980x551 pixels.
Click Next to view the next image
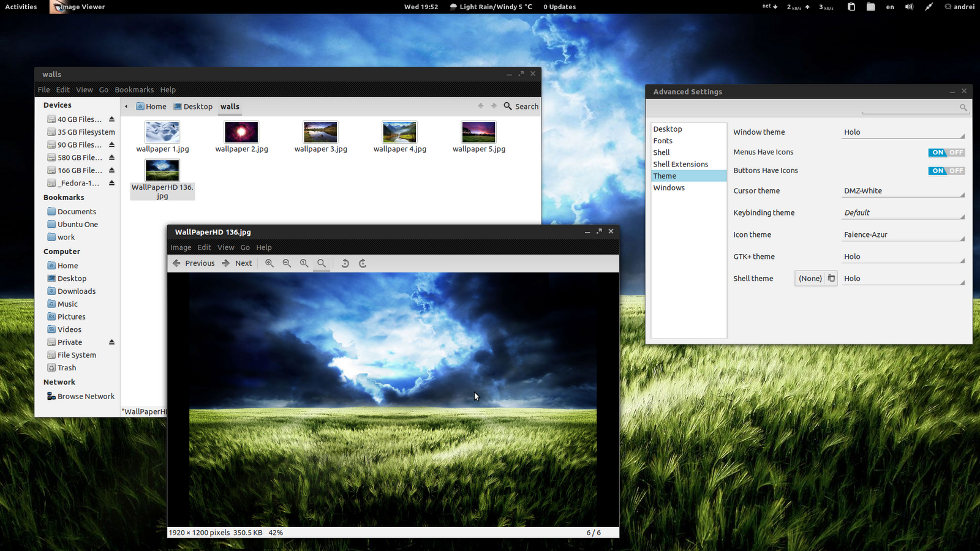(238, 263)
